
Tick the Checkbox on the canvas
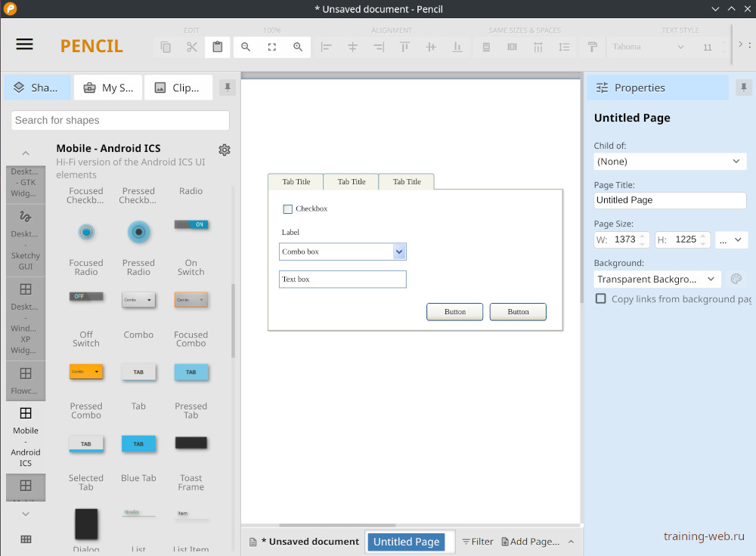[x=288, y=208]
